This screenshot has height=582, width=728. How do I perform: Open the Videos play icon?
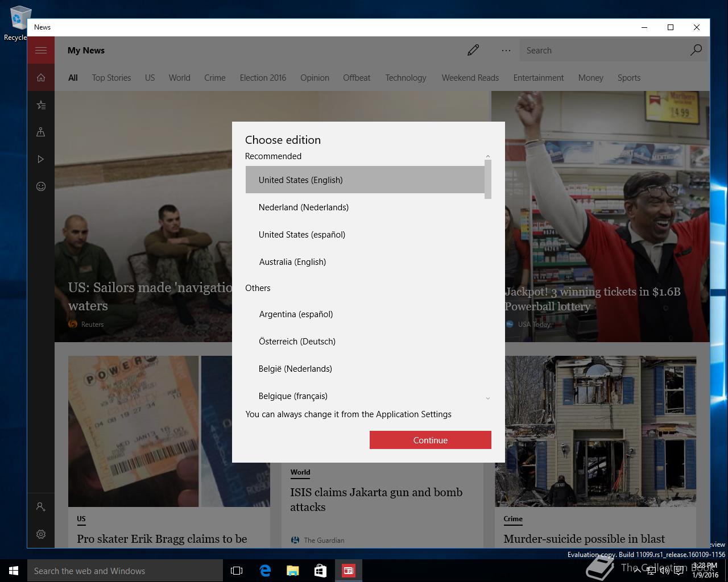tap(41, 159)
